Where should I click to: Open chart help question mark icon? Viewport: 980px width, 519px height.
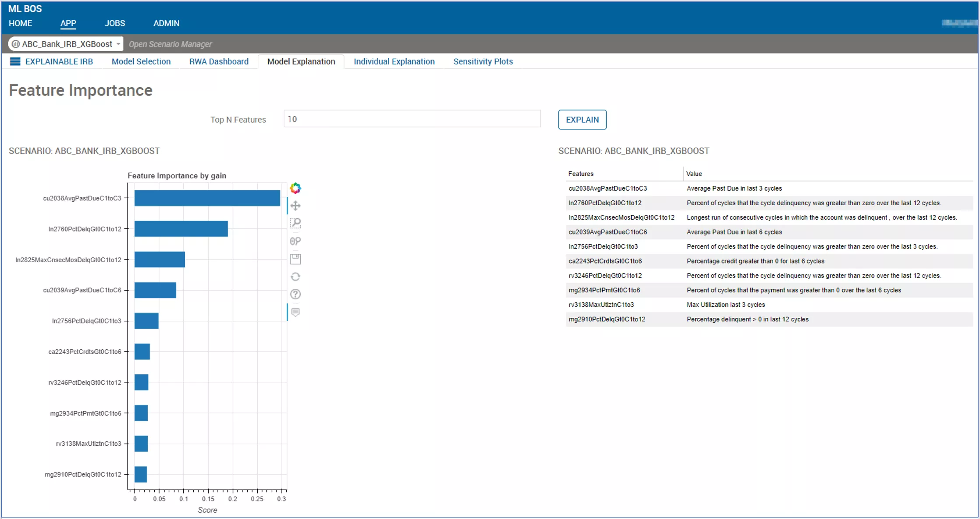pyautogui.click(x=295, y=294)
